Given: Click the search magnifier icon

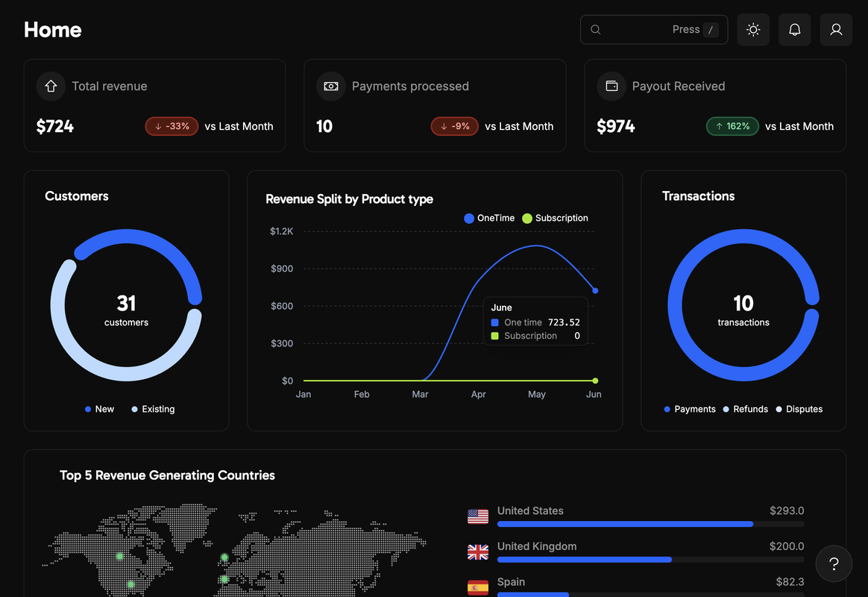Looking at the screenshot, I should [x=596, y=29].
